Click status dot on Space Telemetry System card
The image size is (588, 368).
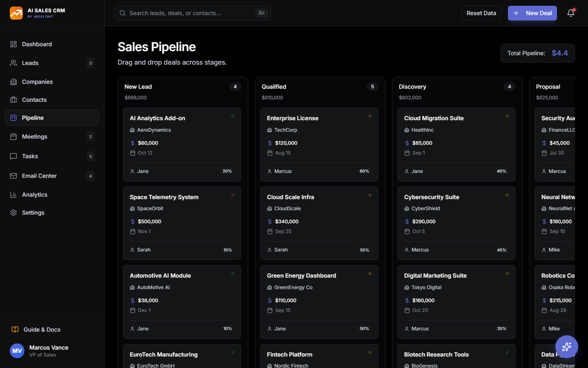[233, 195]
